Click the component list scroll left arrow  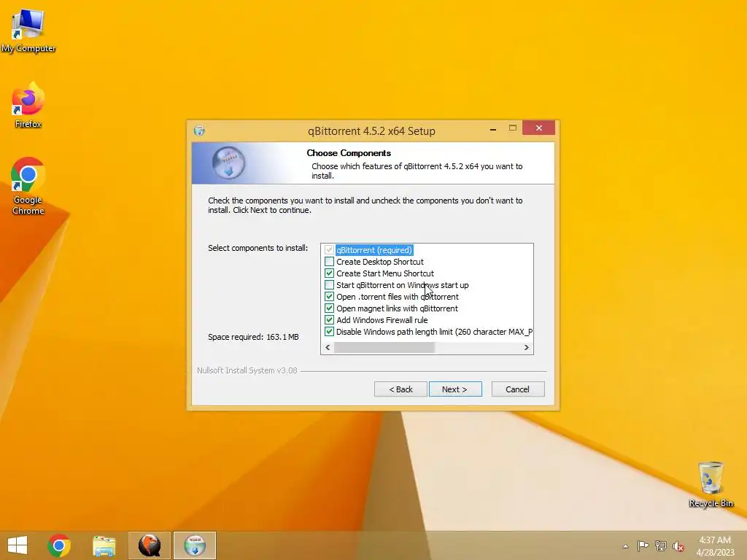tap(328, 348)
